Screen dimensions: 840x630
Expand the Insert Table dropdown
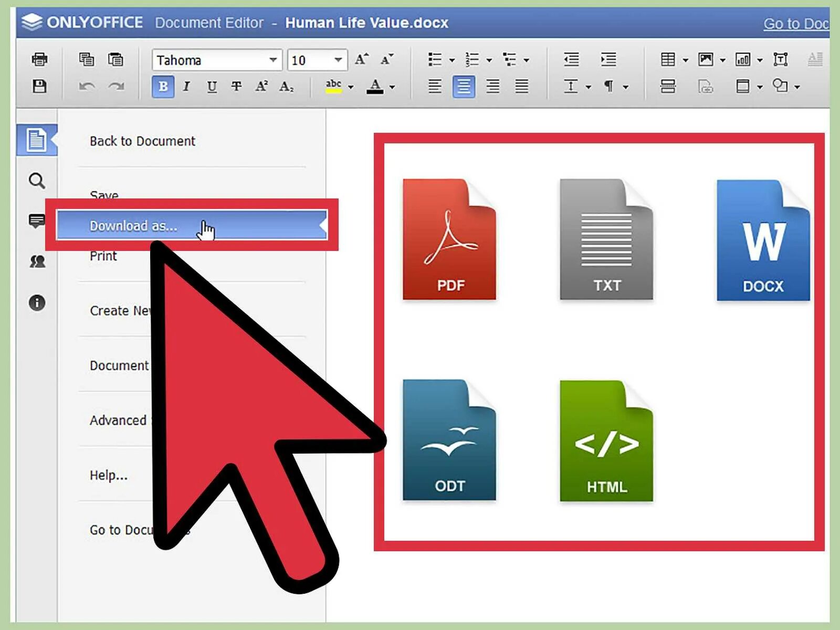click(685, 60)
